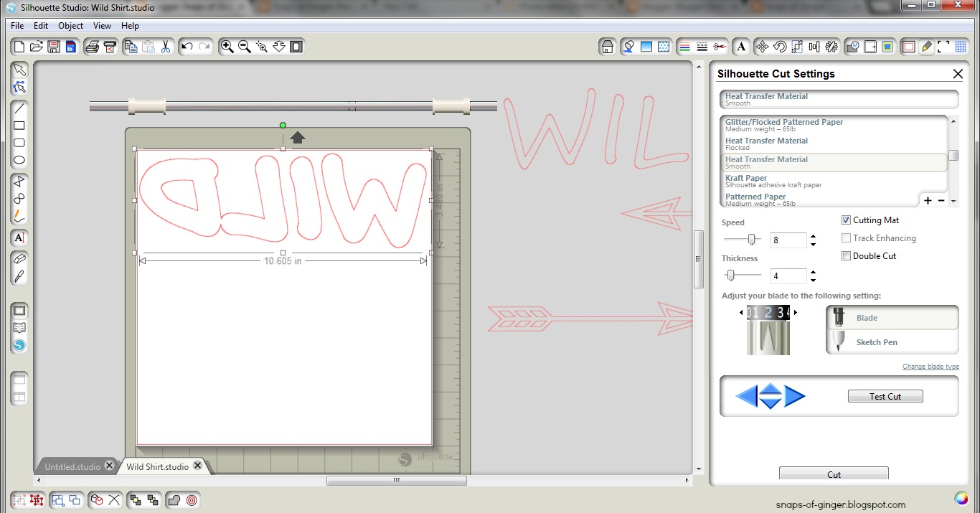Open the color wheel icon at bottom right
Screen dimensions: 980x513
point(961,499)
